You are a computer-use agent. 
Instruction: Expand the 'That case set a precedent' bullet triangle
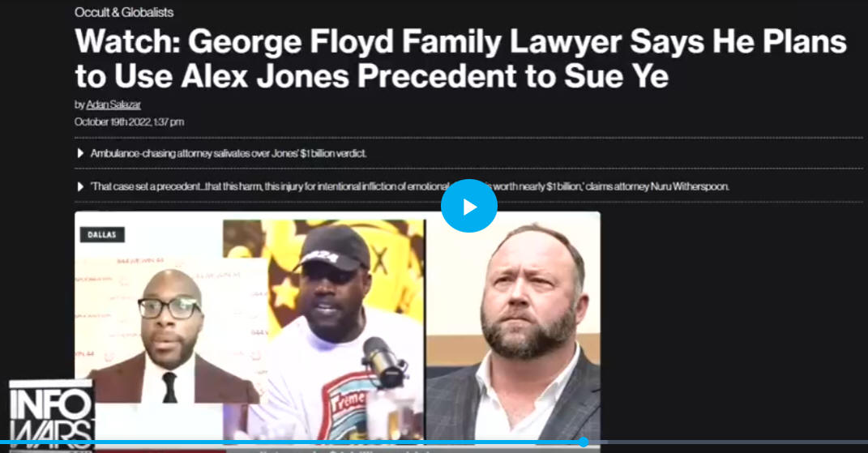[80, 186]
